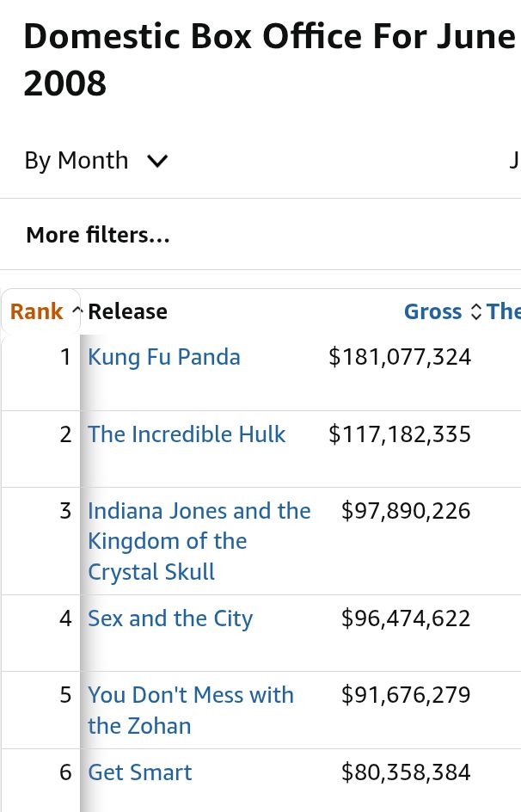Click the Domestic Box Office page heading

tap(270, 59)
